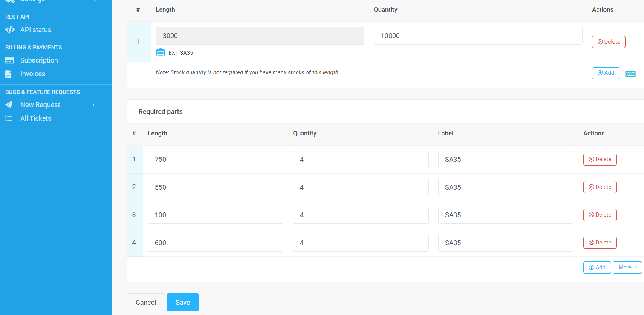Click the New Request paper plane icon

pos(9,104)
